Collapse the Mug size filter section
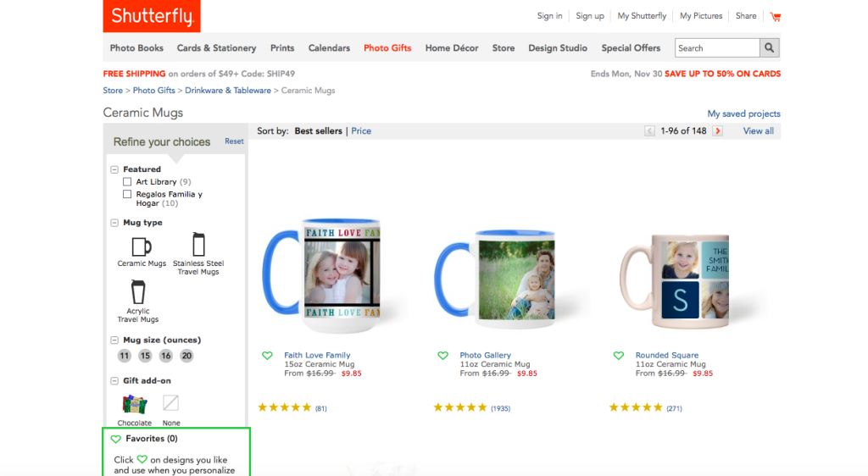868x476 pixels. point(115,340)
